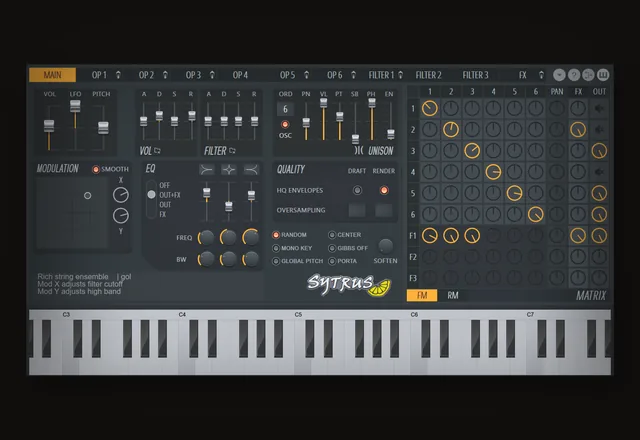Click the indicator icon next to OP 2
The height and width of the screenshot is (440, 640).
[x=165, y=75]
